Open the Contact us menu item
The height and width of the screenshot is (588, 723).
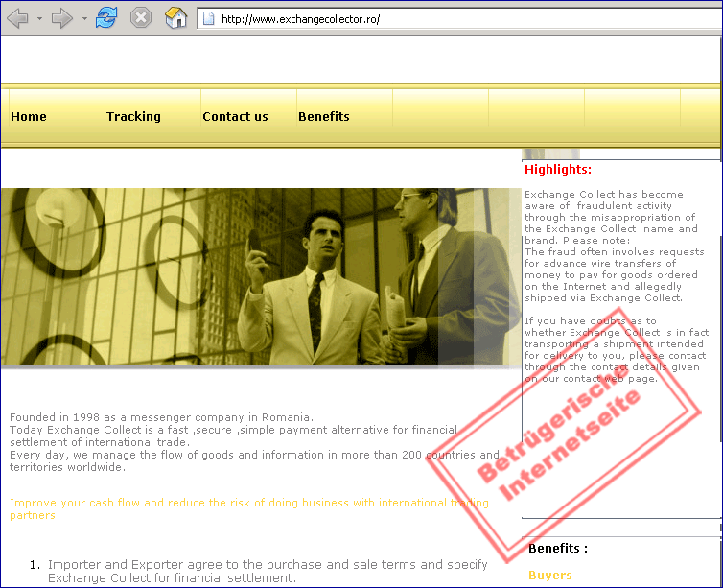point(235,117)
